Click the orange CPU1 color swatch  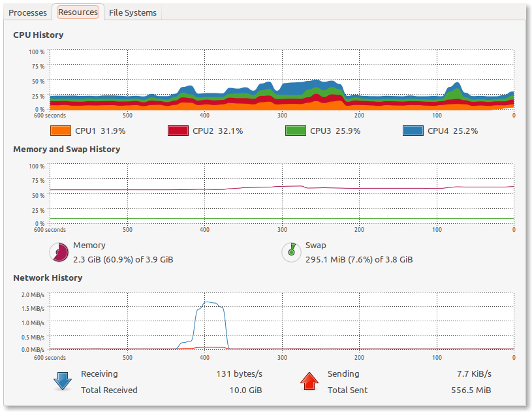[x=61, y=131]
